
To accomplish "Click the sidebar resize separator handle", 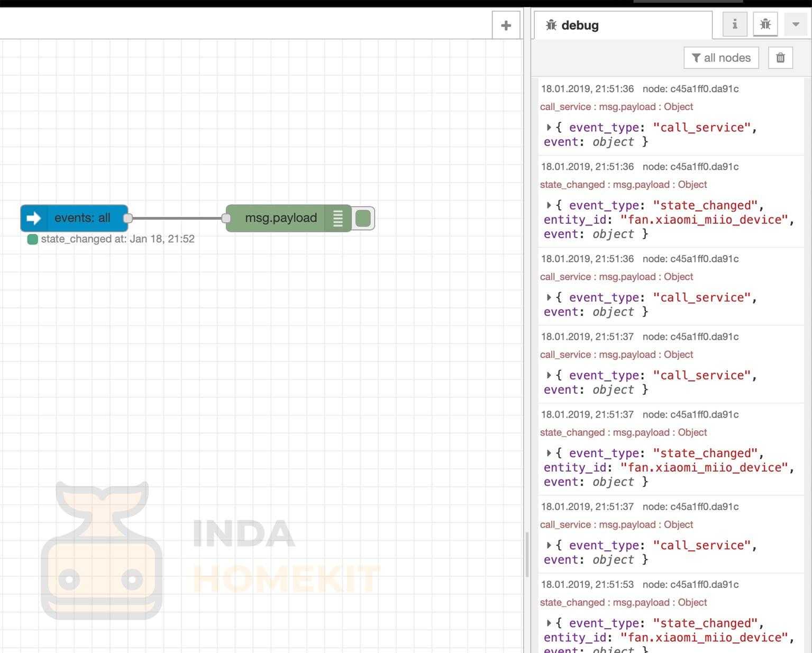I will point(527,554).
